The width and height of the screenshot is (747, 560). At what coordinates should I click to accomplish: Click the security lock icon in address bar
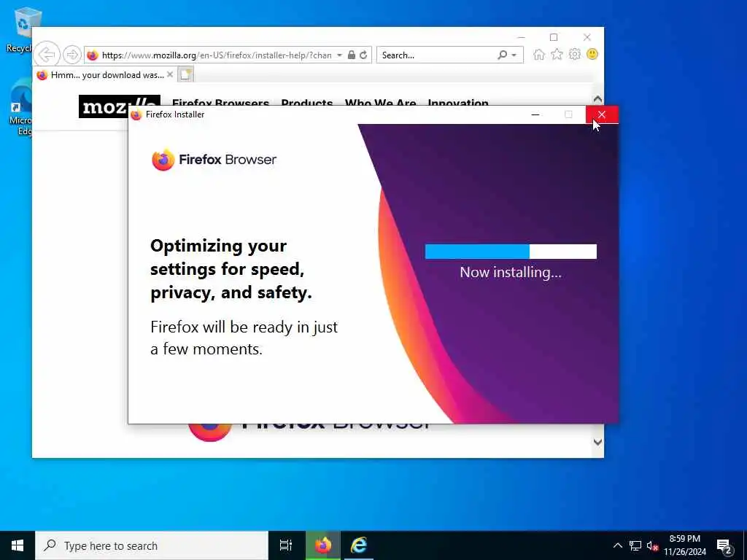[x=352, y=55]
